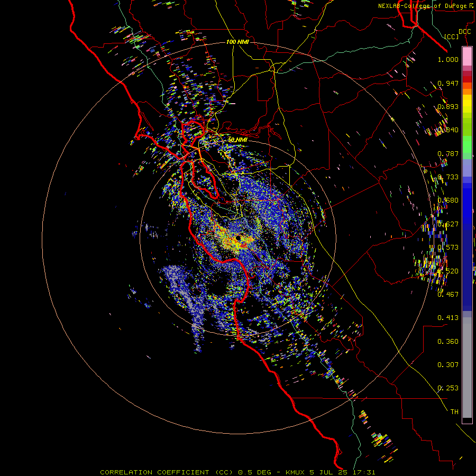Click the 0.680 scale value
The height and width of the screenshot is (476, 476).
(448, 200)
